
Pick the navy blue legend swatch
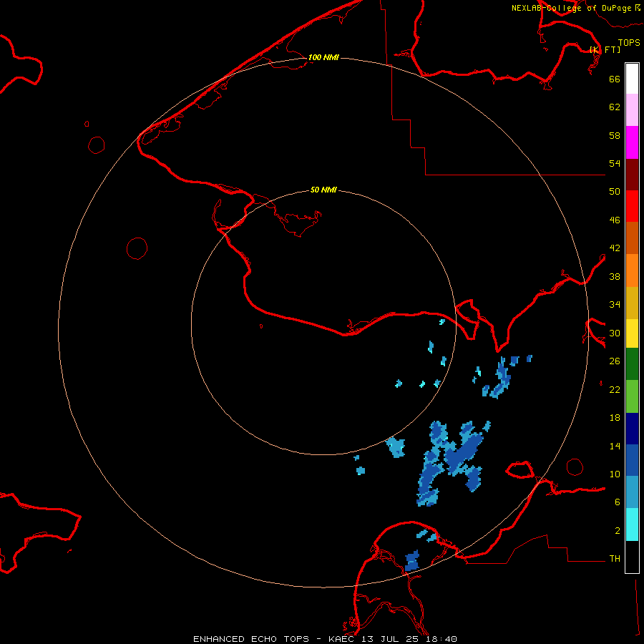[632, 429]
